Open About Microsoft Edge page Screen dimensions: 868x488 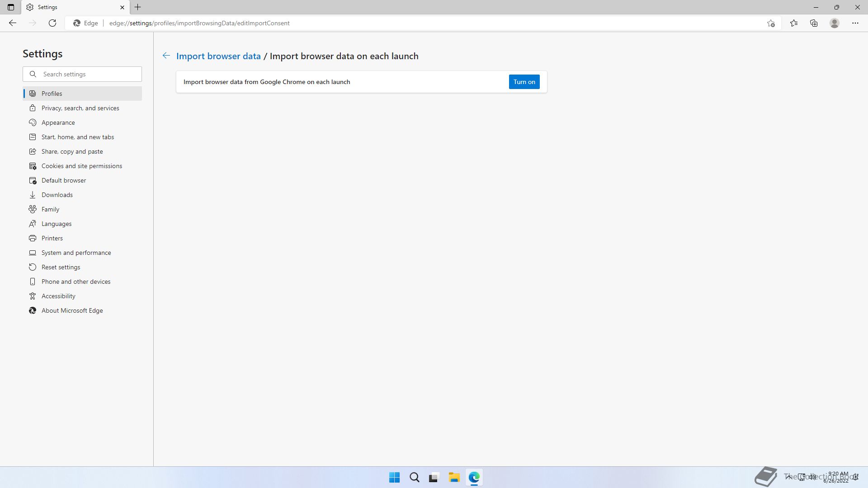(82, 310)
